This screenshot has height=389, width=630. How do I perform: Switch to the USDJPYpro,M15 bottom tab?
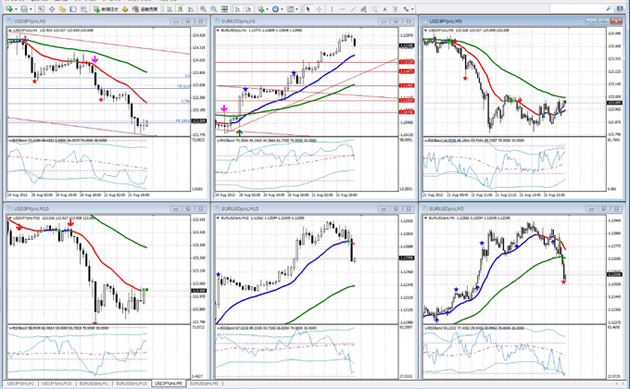coord(57,383)
